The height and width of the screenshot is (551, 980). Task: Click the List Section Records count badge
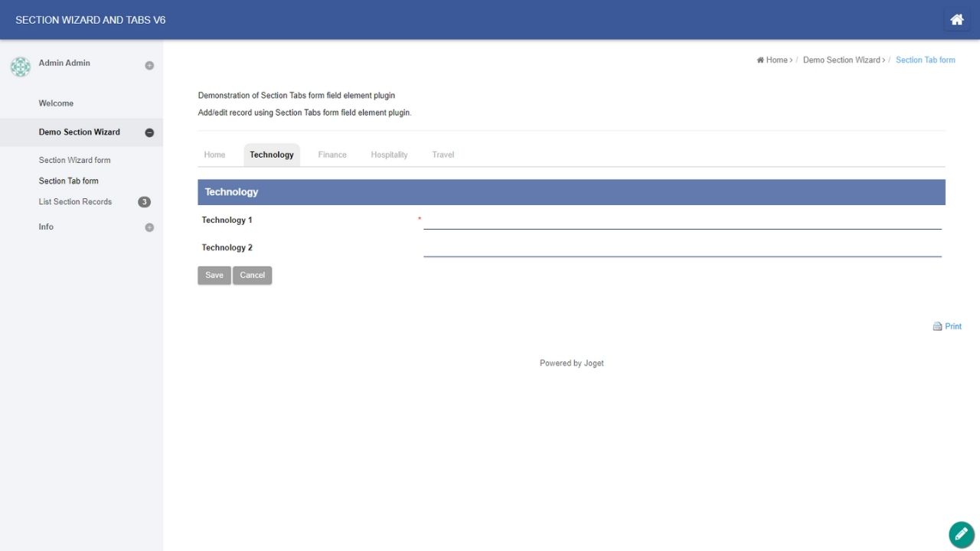click(x=144, y=202)
